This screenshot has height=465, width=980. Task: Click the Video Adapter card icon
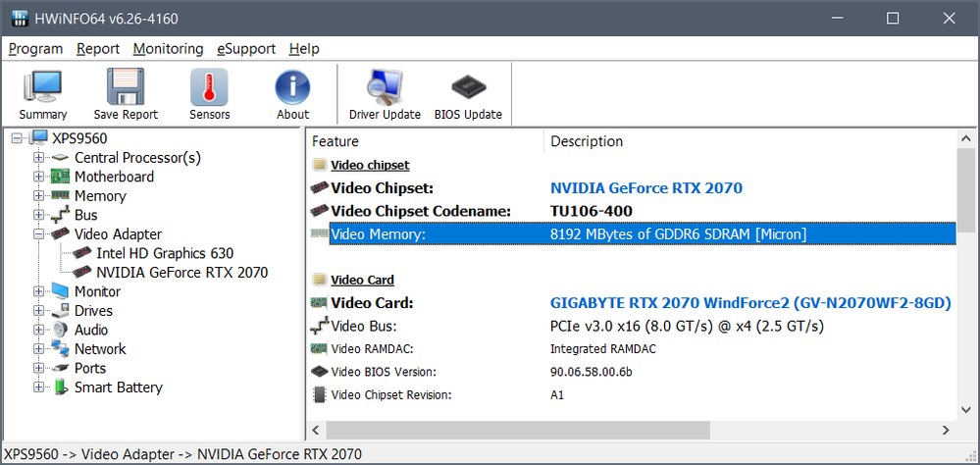(60, 234)
